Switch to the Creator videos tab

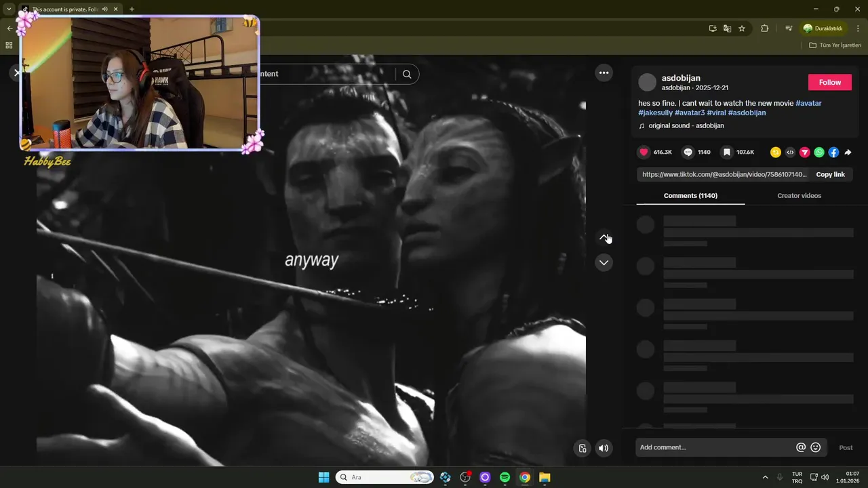click(799, 195)
